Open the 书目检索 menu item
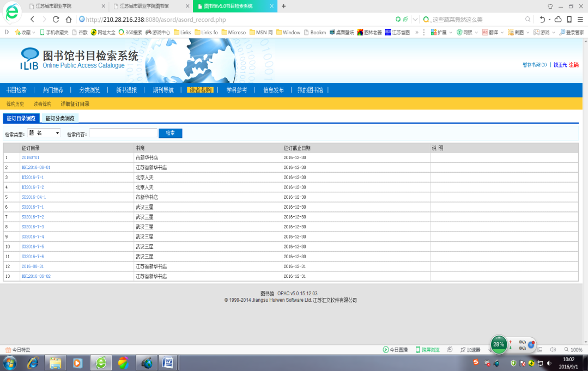Image resolution: width=588 pixels, height=371 pixels. (16, 90)
